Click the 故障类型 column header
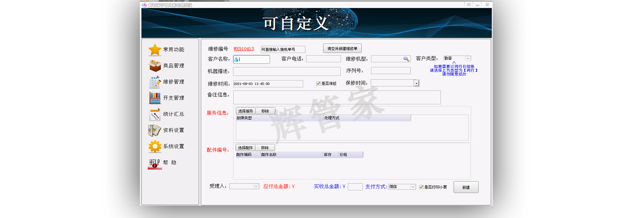Viewport: 644px width, 218px height. tap(280, 118)
